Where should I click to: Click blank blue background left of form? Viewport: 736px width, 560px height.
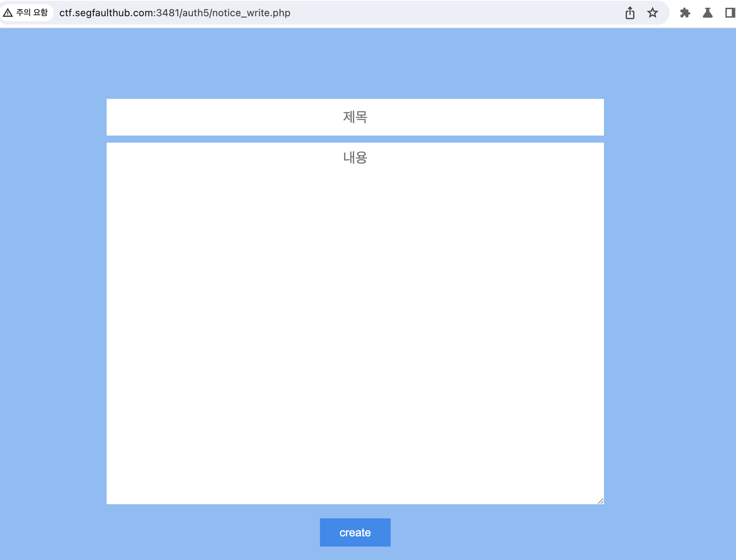(53, 282)
